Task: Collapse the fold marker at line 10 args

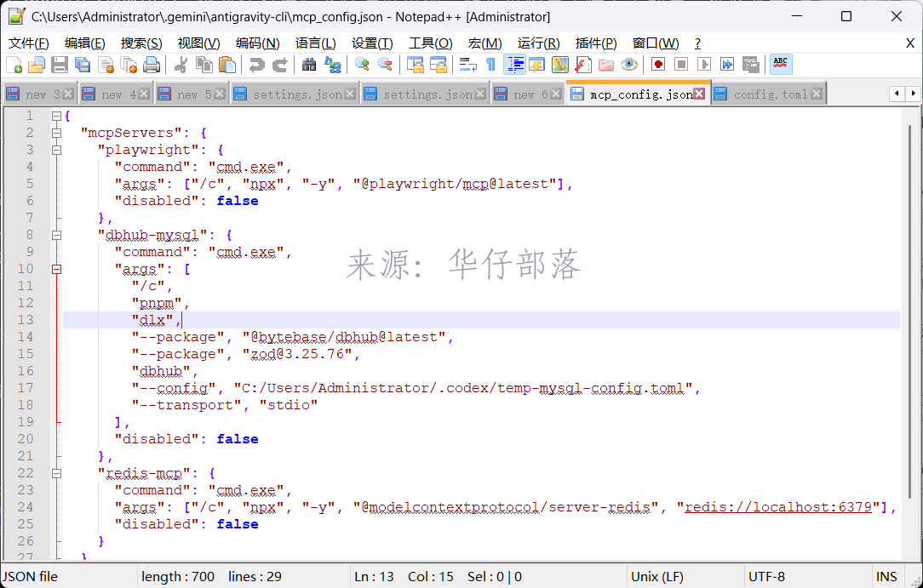Action: pyautogui.click(x=56, y=269)
